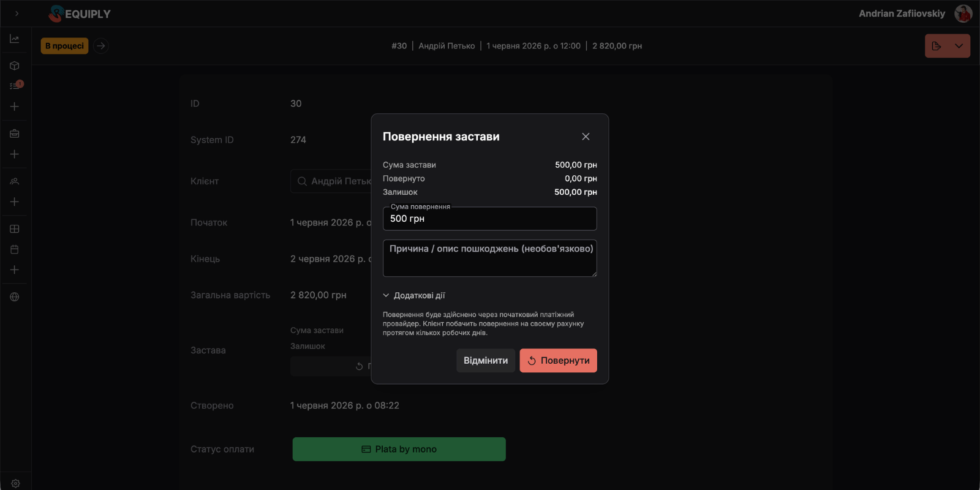Click the plus icon below the customers icon
The height and width of the screenshot is (490, 980).
tap(15, 202)
